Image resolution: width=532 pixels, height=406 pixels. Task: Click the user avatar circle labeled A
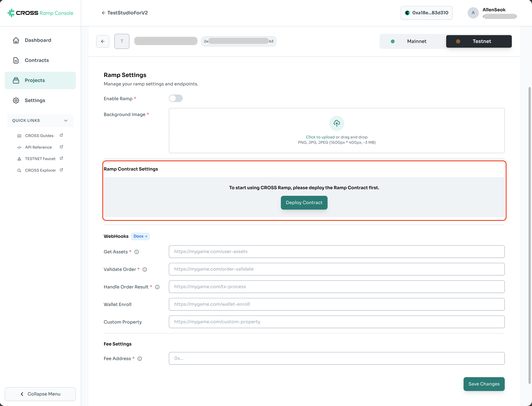(x=473, y=13)
